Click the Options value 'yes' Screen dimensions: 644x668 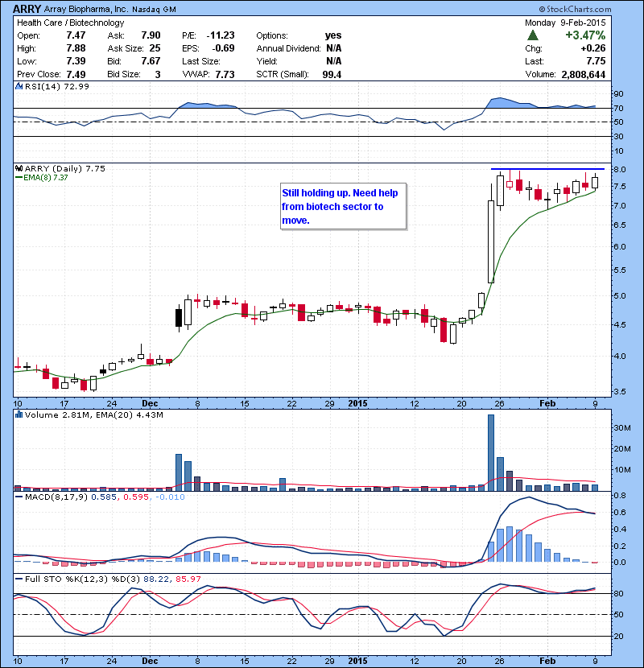point(333,35)
